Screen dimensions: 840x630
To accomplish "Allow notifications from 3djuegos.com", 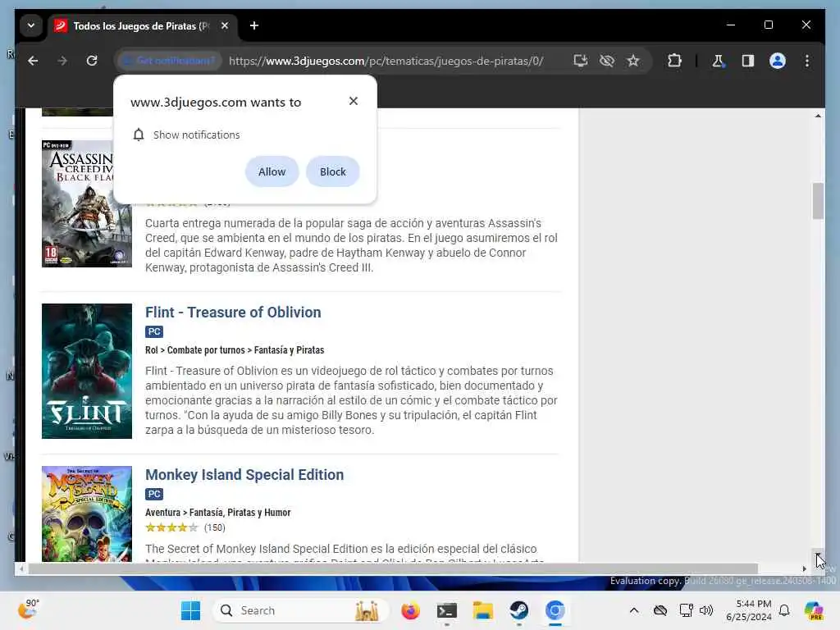I will [x=272, y=172].
